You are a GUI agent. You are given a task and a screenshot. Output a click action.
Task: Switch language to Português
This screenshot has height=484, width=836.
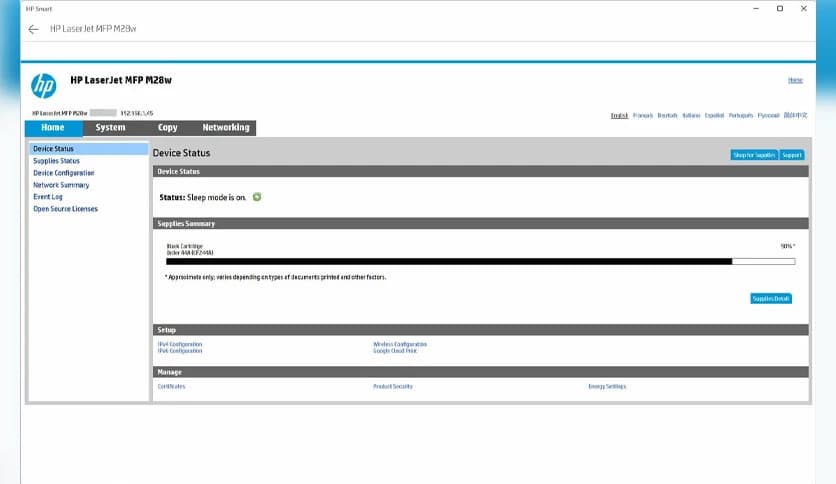click(741, 115)
